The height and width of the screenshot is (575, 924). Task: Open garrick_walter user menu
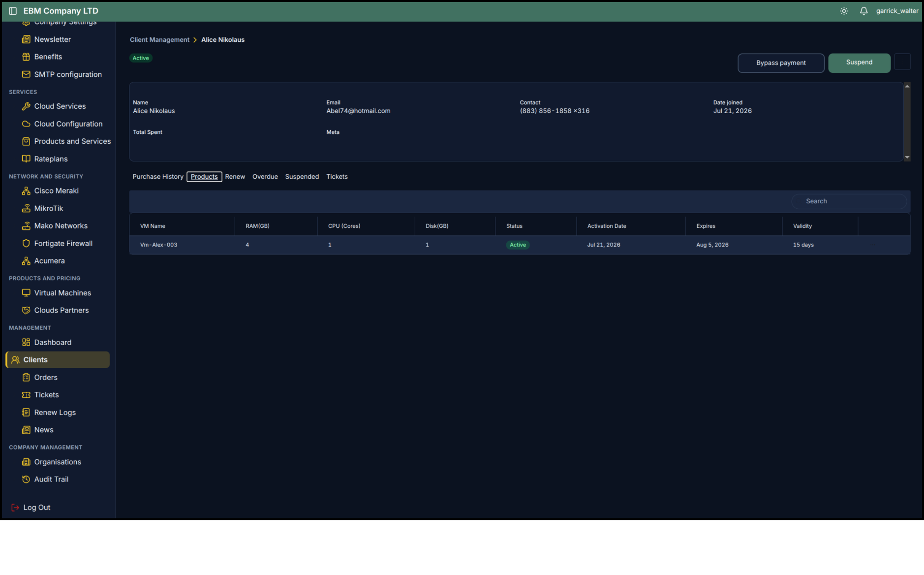pyautogui.click(x=897, y=11)
